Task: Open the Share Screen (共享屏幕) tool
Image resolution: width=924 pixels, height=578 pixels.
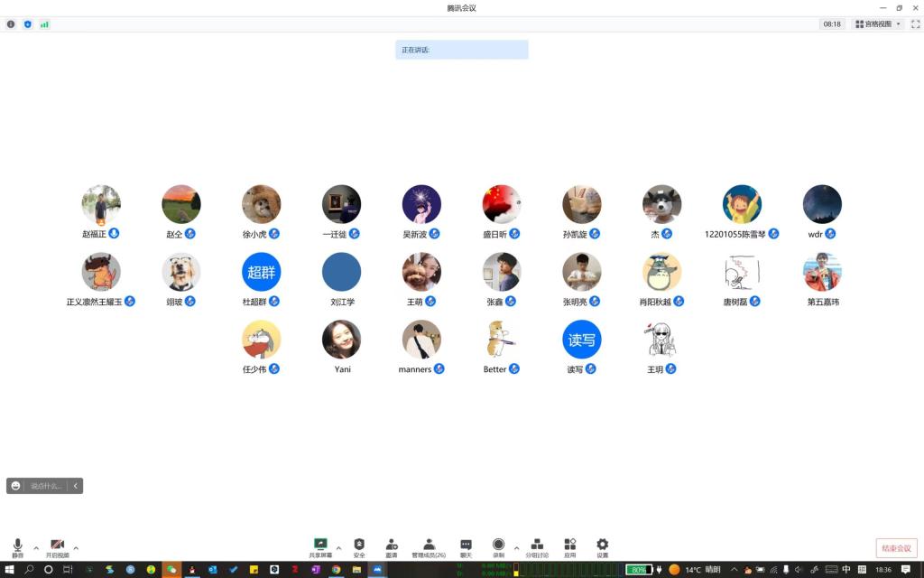Action: click(319, 546)
